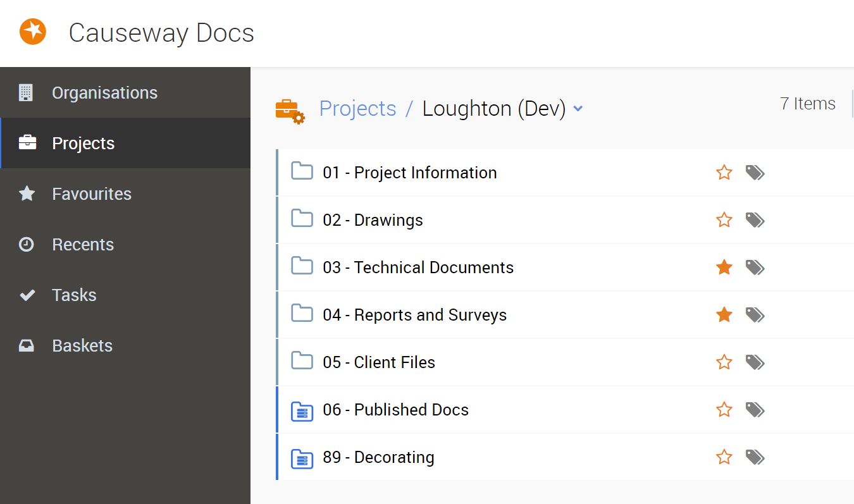Click tag icon for 04 - Reports and Surveys
This screenshot has width=854, height=504.
(755, 315)
